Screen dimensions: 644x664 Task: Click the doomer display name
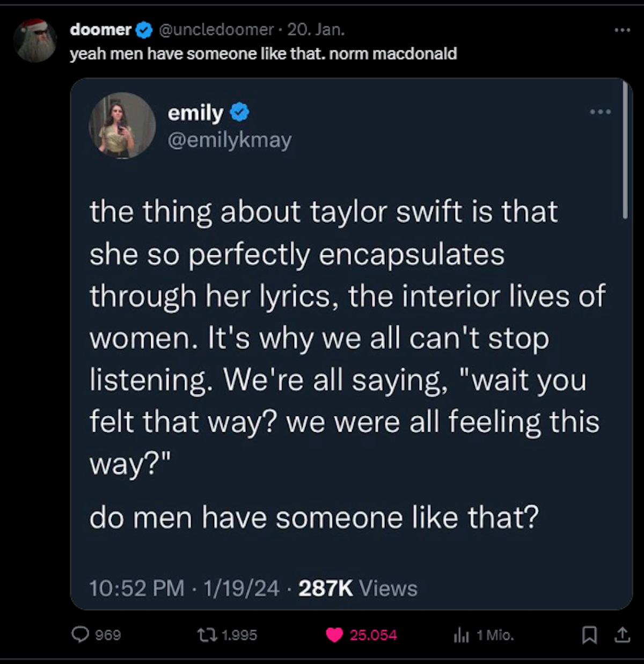click(x=100, y=30)
